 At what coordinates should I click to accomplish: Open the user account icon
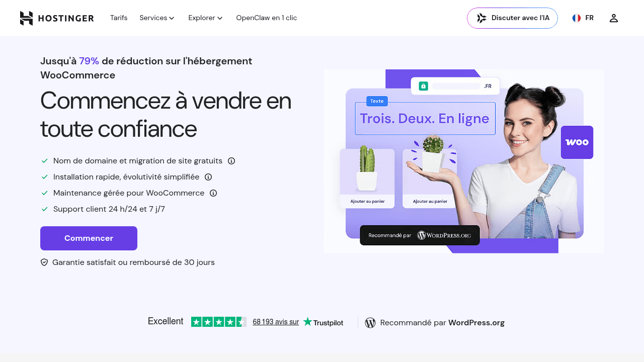pyautogui.click(x=613, y=18)
